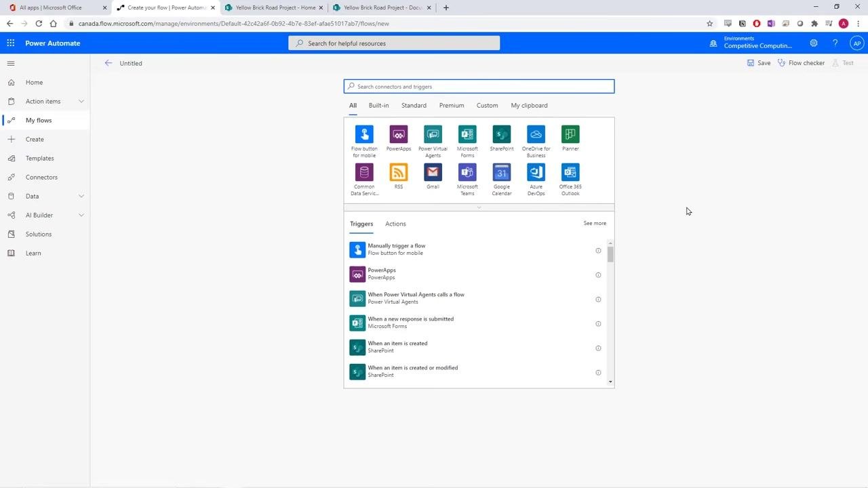Expand the Action items navigation section

click(x=81, y=101)
